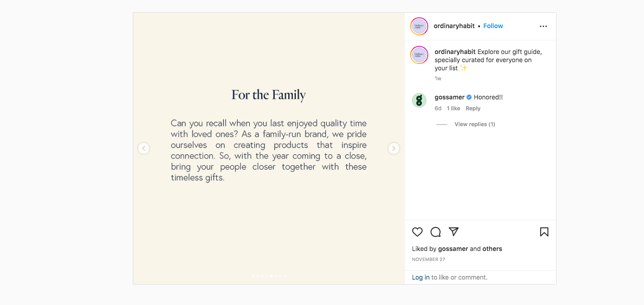Click others in the Liked by line
Viewport: 644px width, 305px height.
pyautogui.click(x=492, y=249)
